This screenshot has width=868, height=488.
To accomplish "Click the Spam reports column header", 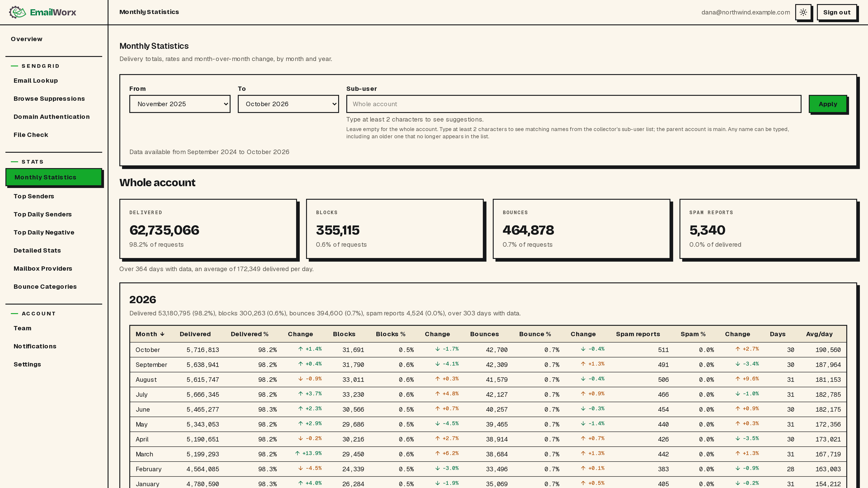I will point(638,334).
